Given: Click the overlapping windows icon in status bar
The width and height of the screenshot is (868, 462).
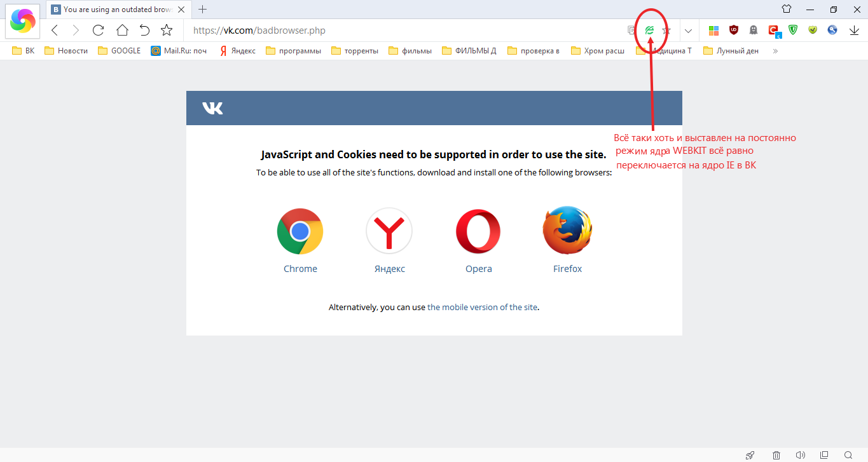Looking at the screenshot, I should (824, 455).
